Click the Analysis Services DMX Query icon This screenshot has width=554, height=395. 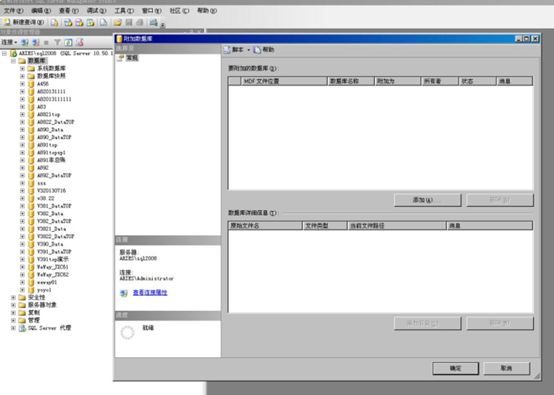[x=79, y=23]
